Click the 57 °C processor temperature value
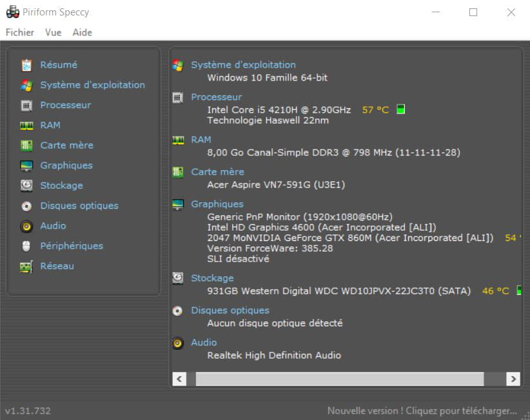 (375, 110)
